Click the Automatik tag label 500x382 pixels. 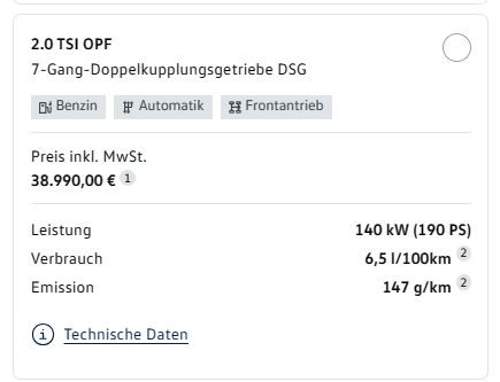click(163, 107)
